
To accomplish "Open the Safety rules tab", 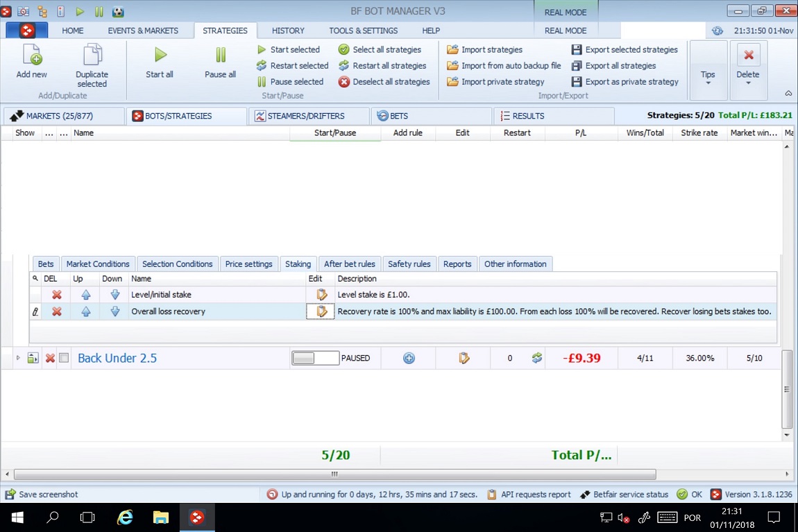I will click(x=409, y=264).
